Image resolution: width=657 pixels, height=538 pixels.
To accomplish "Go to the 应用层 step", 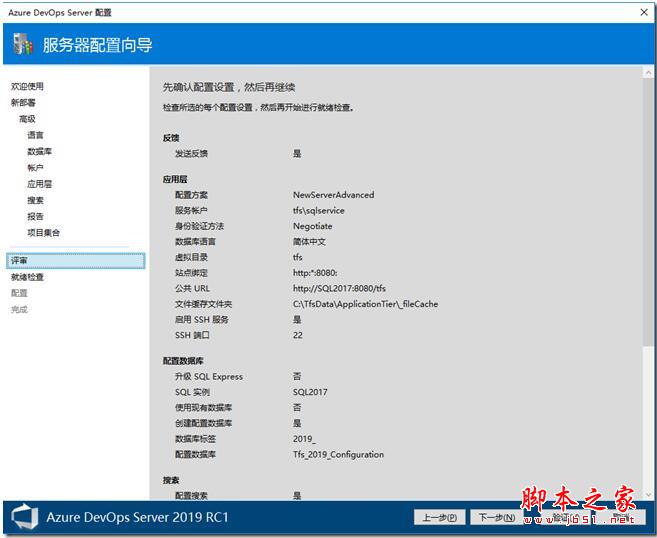I will click(x=39, y=184).
